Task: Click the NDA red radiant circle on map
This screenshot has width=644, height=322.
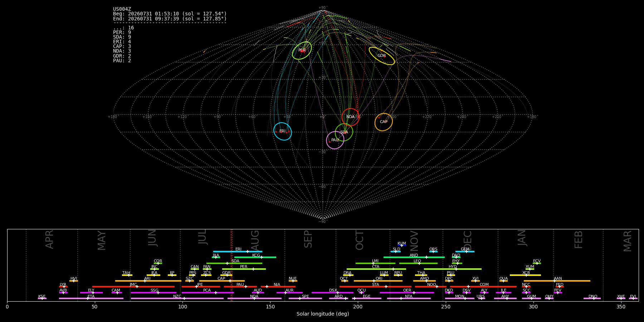Action: (351, 117)
